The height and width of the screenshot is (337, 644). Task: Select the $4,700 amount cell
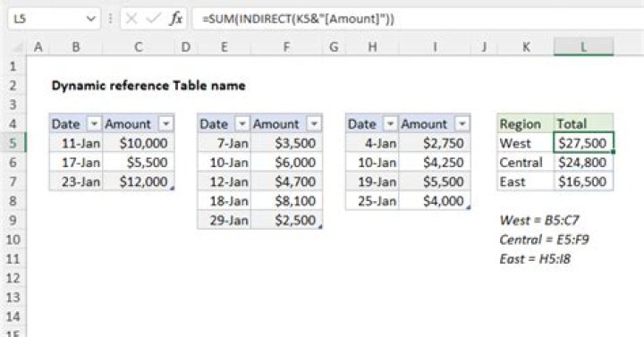coord(287,181)
